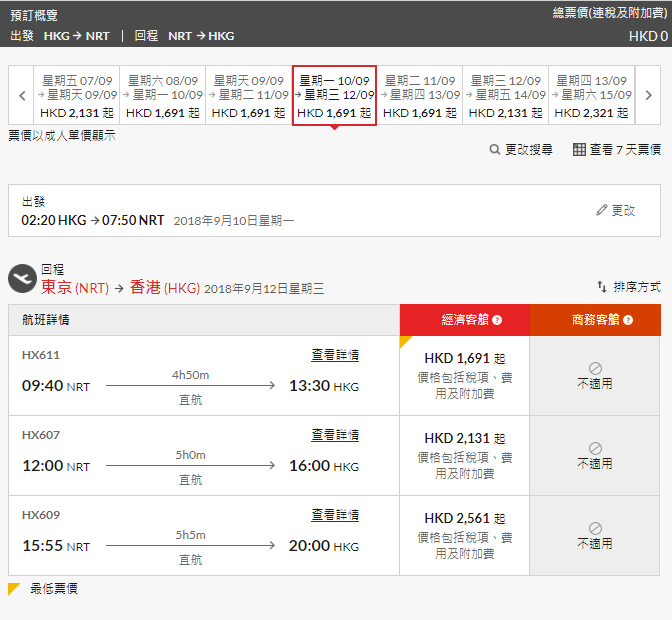Click unavailable business icon for HX607

click(595, 448)
